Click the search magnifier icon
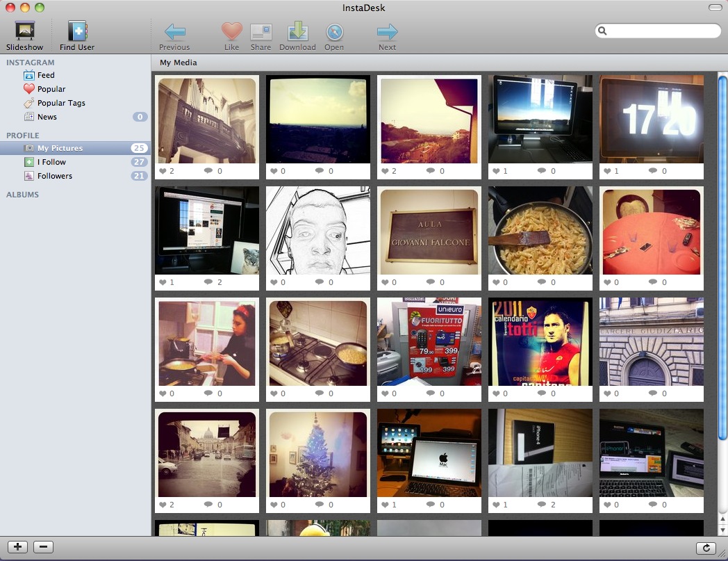 (x=602, y=31)
